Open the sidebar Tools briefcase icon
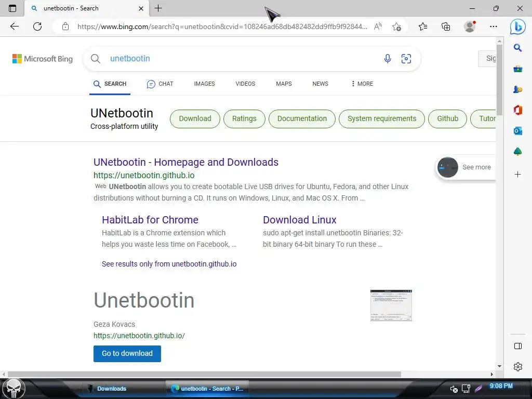Screen dimensions: 532x399 click(518, 69)
